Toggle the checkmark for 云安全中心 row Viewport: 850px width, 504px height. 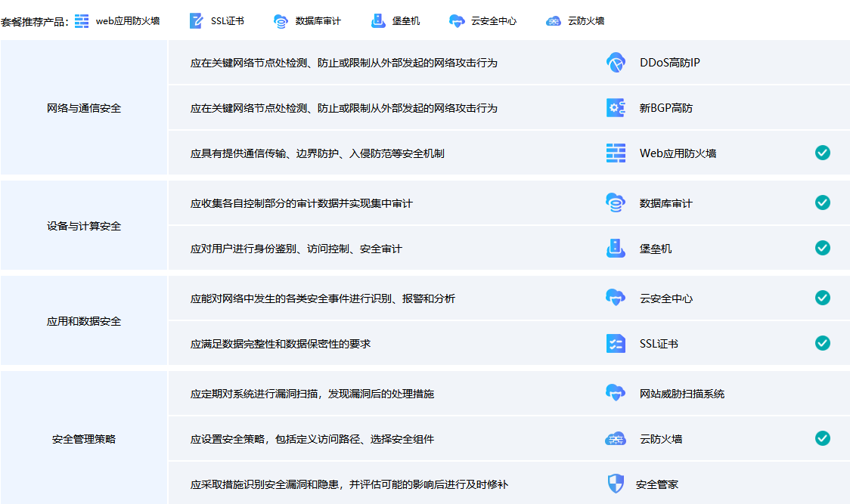click(822, 298)
